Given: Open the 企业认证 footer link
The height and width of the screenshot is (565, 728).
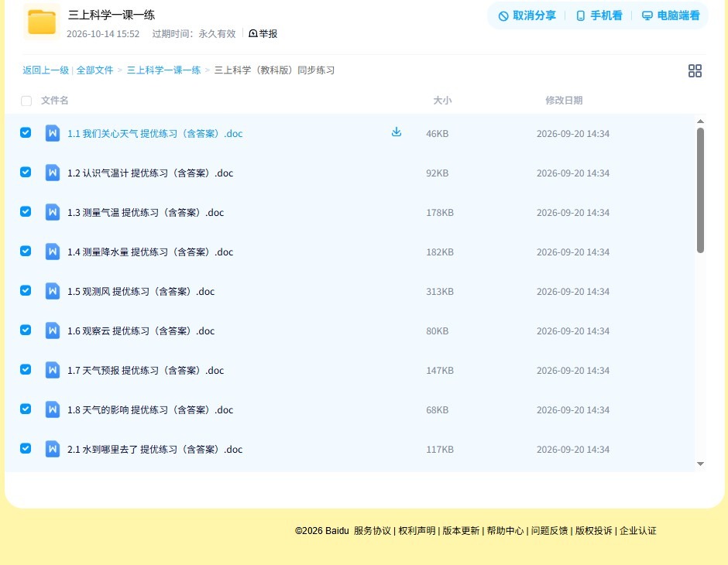Looking at the screenshot, I should (x=638, y=531).
